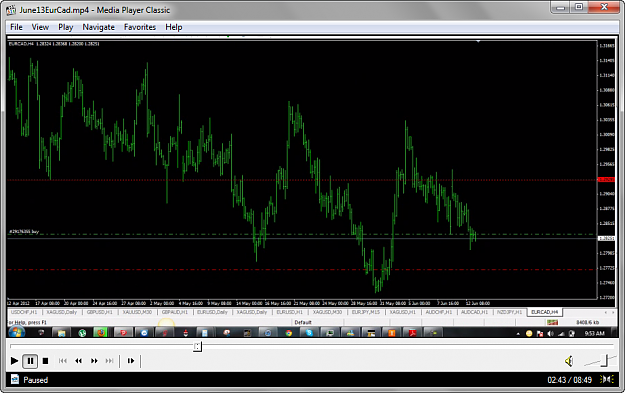Open the Help menu
The image size is (625, 393).
click(174, 27)
